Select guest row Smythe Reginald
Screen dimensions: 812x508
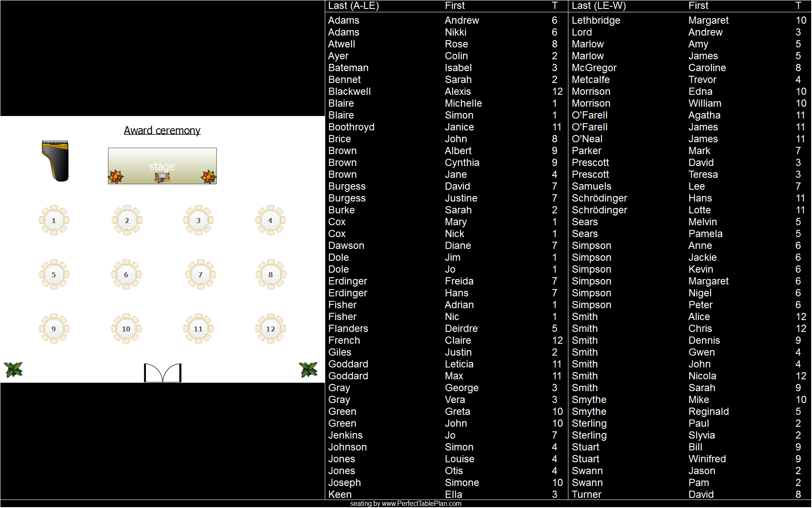[x=689, y=411]
